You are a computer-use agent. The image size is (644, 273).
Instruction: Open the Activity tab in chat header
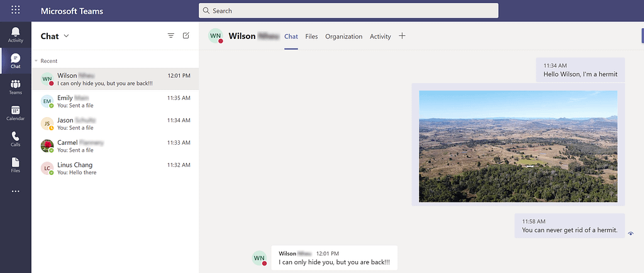(x=380, y=36)
